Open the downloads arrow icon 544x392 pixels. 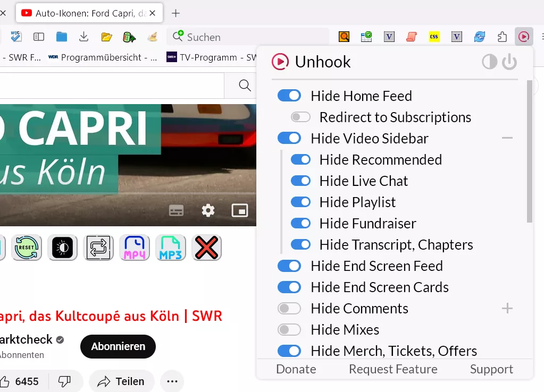[x=83, y=37]
